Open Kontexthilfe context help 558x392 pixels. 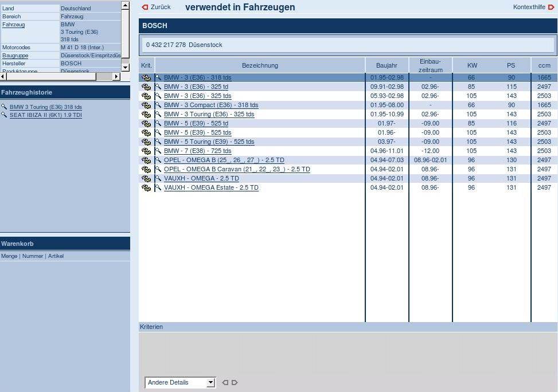pos(533,7)
